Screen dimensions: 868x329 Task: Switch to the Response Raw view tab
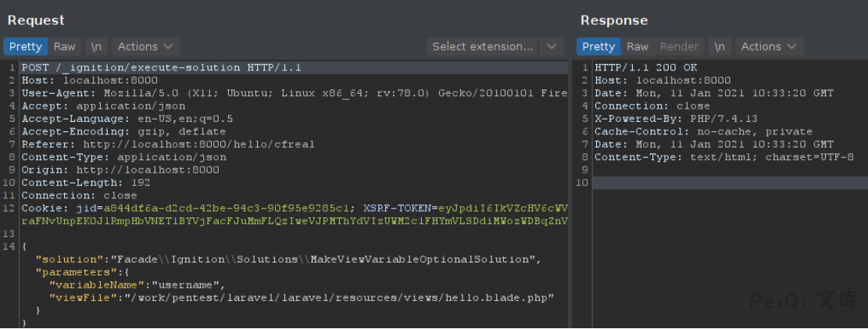pyautogui.click(x=638, y=47)
